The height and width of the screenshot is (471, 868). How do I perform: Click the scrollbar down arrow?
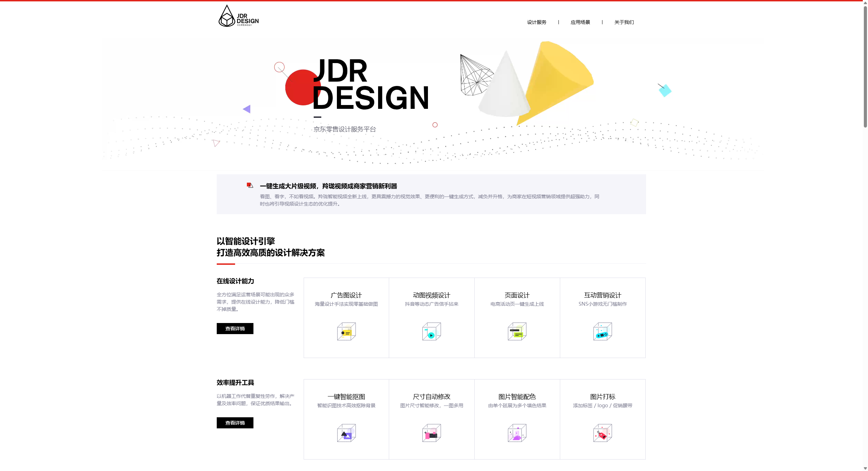(865, 468)
